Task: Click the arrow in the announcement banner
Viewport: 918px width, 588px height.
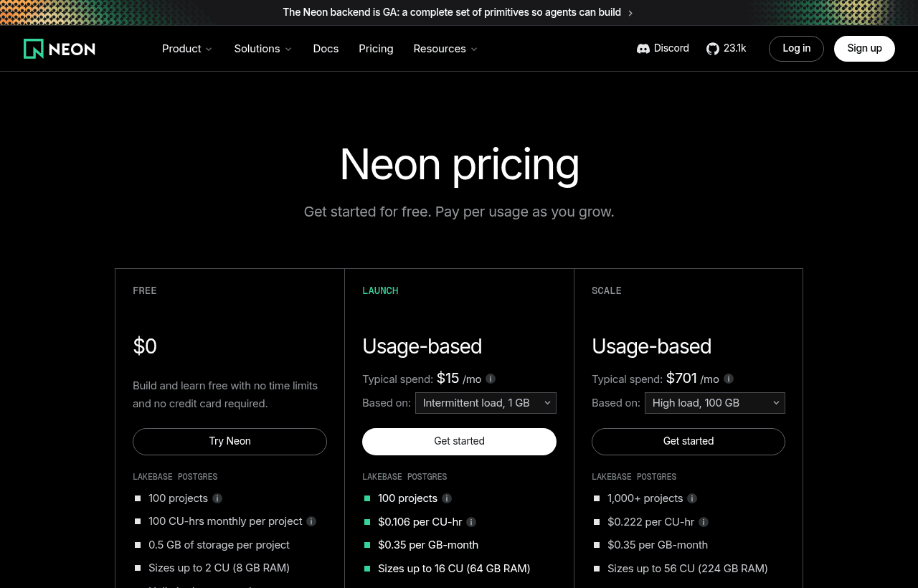Action: click(x=630, y=13)
